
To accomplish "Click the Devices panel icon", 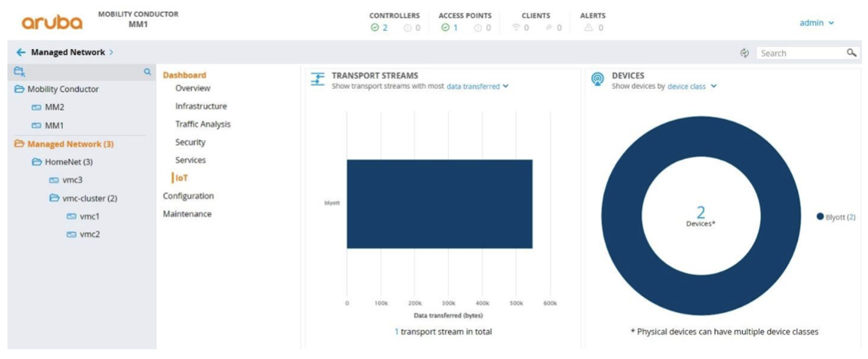I will tap(597, 80).
